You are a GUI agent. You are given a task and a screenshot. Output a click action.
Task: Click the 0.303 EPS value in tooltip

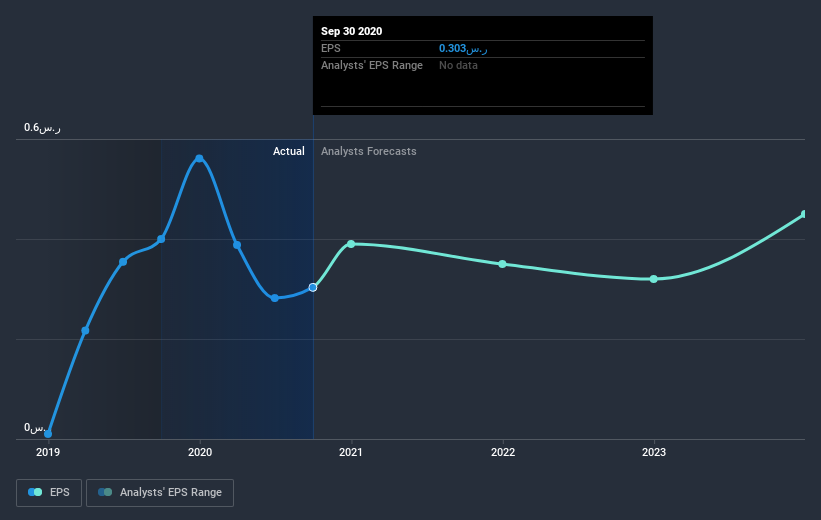[463, 48]
